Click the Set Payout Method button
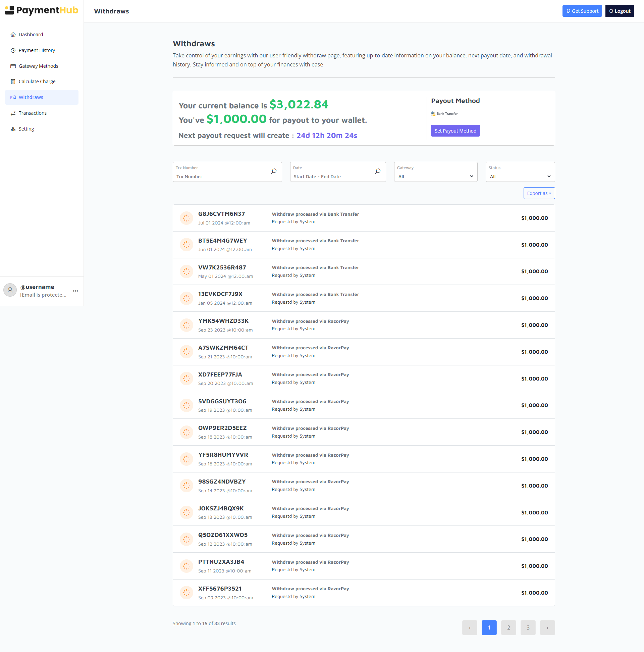 coord(455,131)
